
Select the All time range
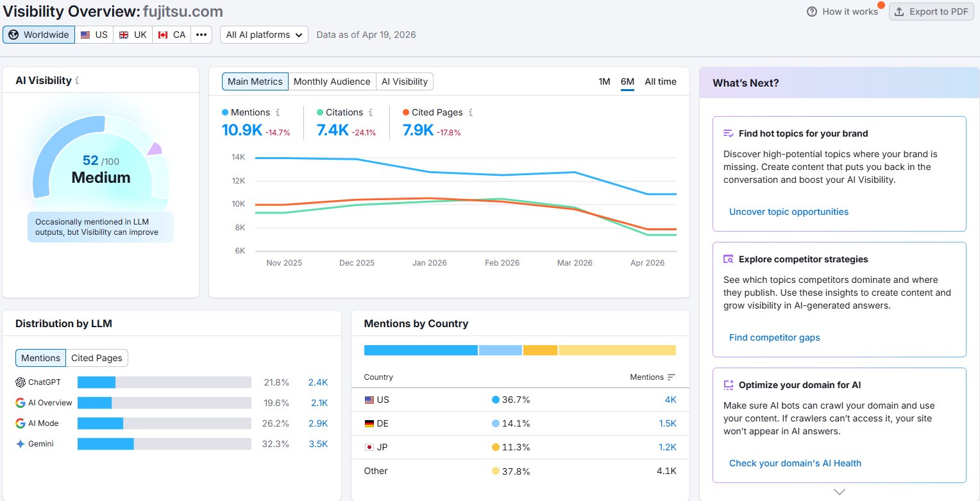tap(661, 81)
